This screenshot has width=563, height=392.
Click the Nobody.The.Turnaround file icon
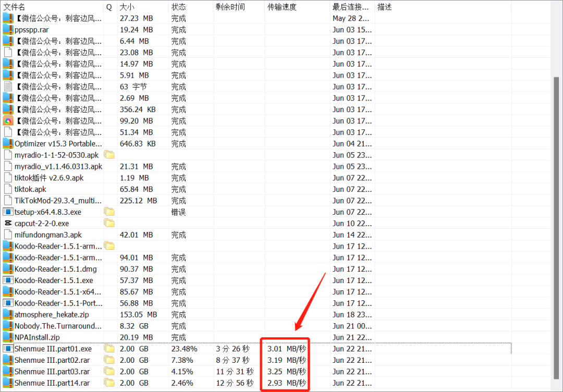click(8, 326)
